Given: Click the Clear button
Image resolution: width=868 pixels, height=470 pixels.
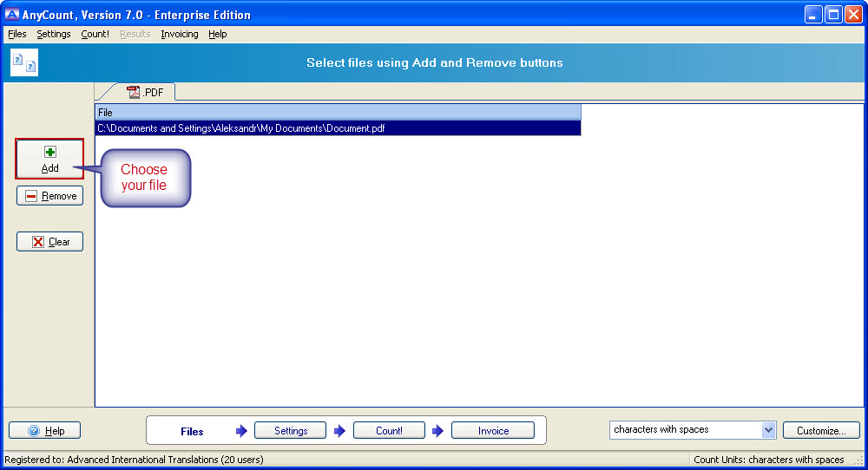Looking at the screenshot, I should pos(49,242).
